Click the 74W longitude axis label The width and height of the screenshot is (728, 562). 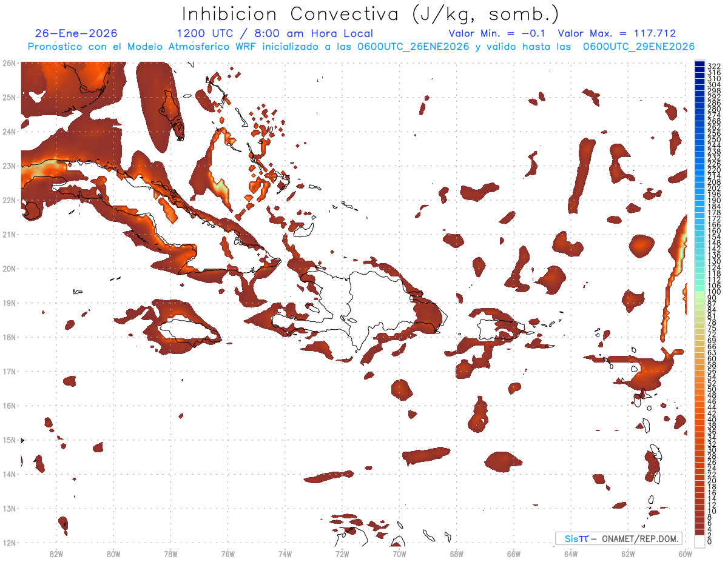pyautogui.click(x=285, y=554)
